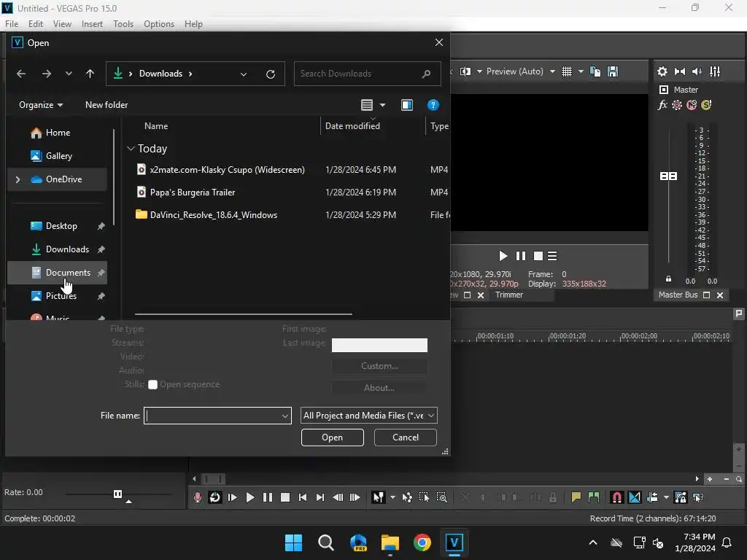Open the File menu

coord(12,24)
